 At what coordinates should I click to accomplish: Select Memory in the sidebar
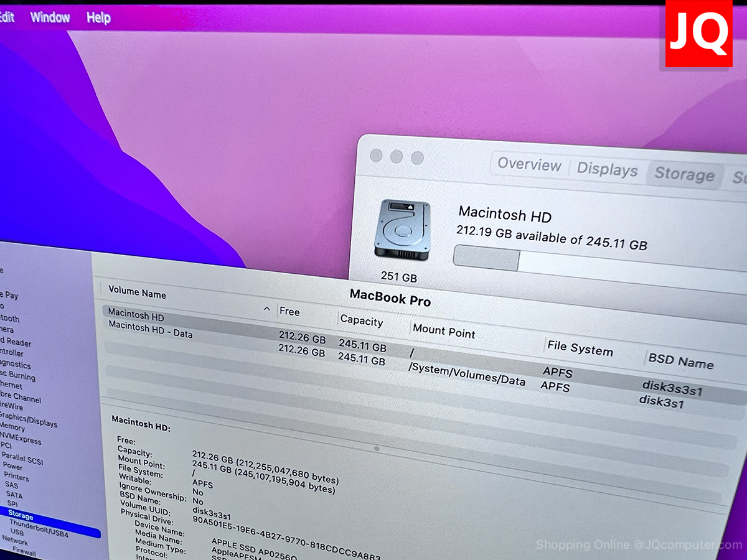point(12,427)
